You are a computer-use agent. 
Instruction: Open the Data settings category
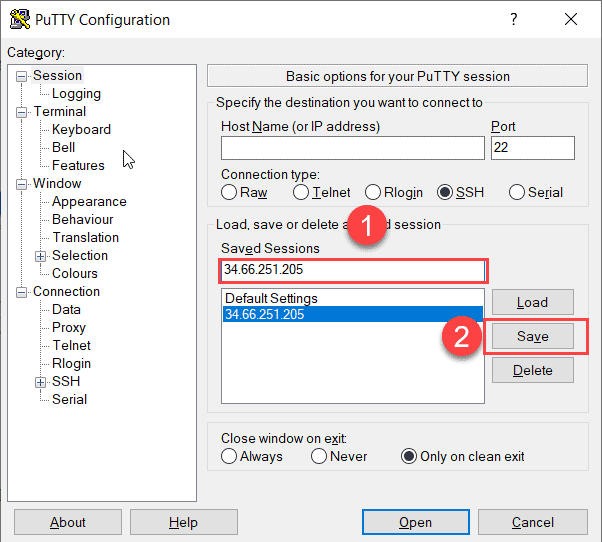(x=66, y=310)
